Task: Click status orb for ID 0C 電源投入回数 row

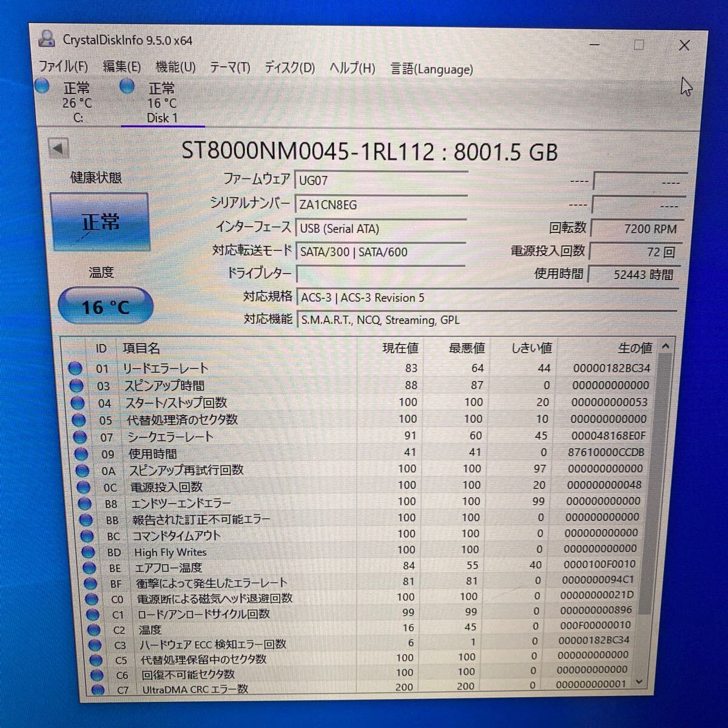Action: click(84, 487)
